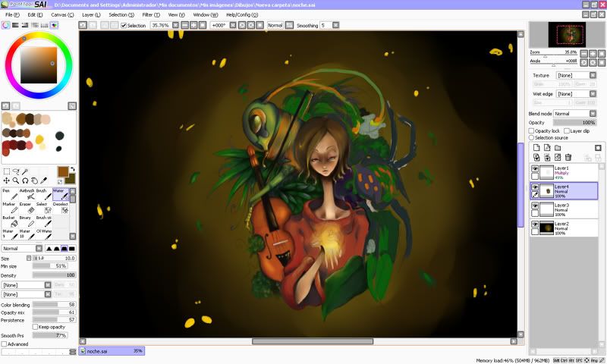This screenshot has width=607, height=364.
Task: Select the Deselect pen tool
Action: coord(61,208)
